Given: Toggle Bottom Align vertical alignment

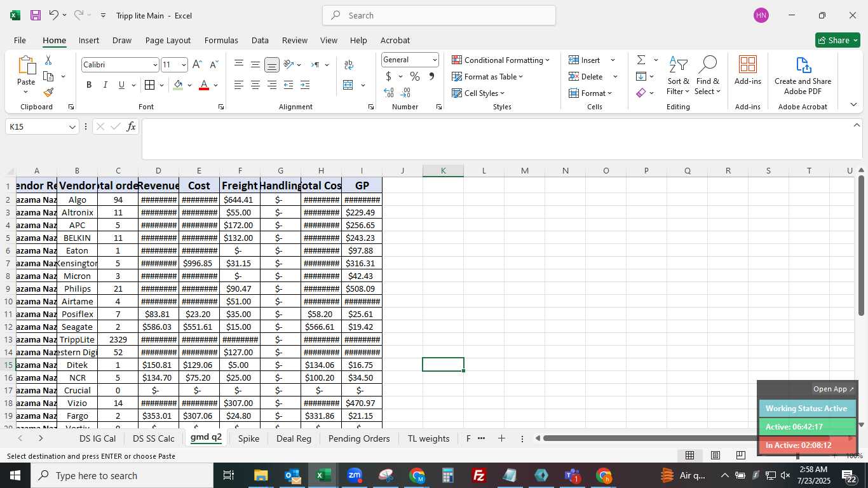Looking at the screenshot, I should click(271, 65).
